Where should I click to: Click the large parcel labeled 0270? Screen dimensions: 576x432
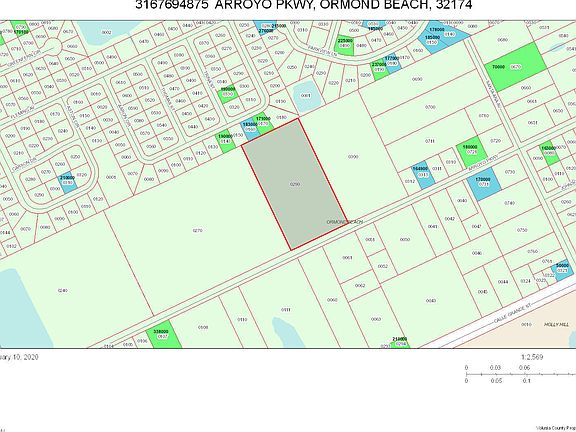pyautogui.click(x=197, y=231)
